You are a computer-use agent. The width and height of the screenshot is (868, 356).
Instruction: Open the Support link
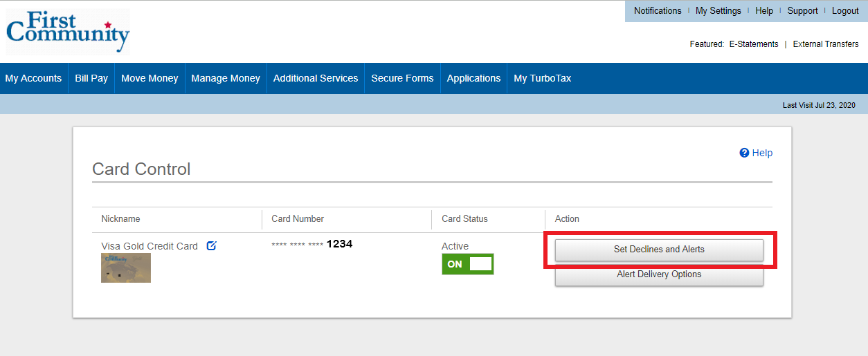[x=802, y=11]
